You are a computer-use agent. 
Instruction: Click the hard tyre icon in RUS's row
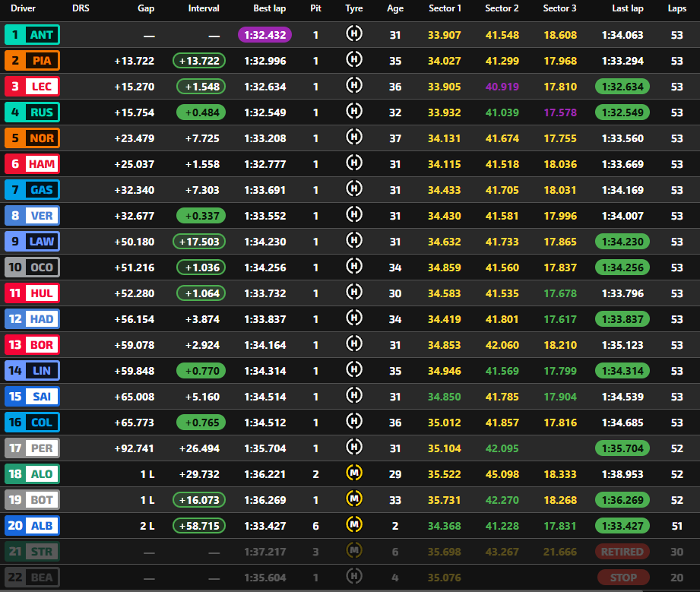point(354,111)
